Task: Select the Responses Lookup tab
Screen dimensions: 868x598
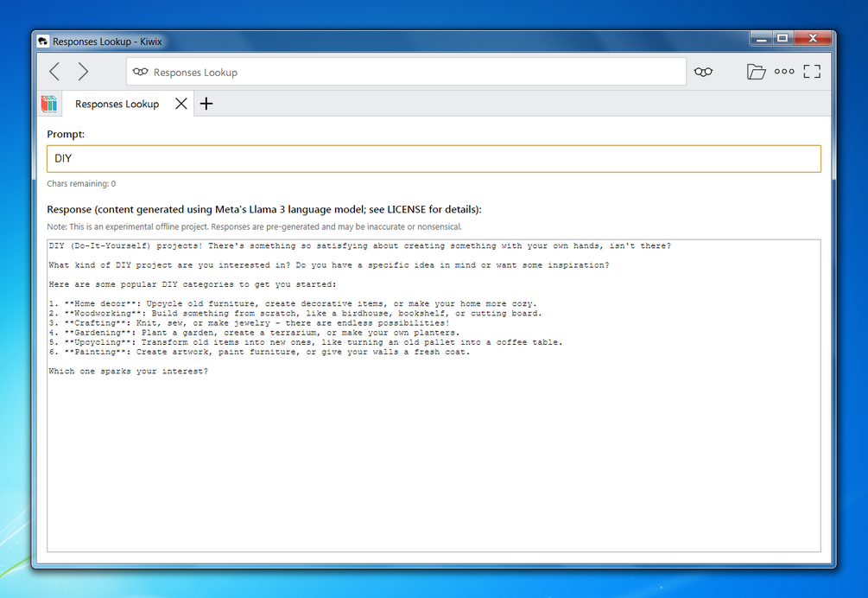Action: tap(117, 104)
